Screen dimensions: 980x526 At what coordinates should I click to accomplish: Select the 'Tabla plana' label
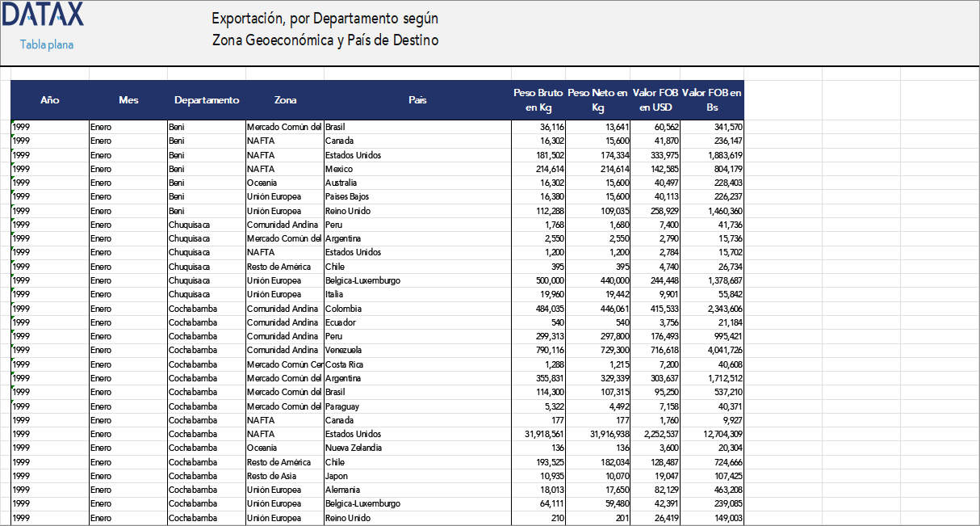45,44
